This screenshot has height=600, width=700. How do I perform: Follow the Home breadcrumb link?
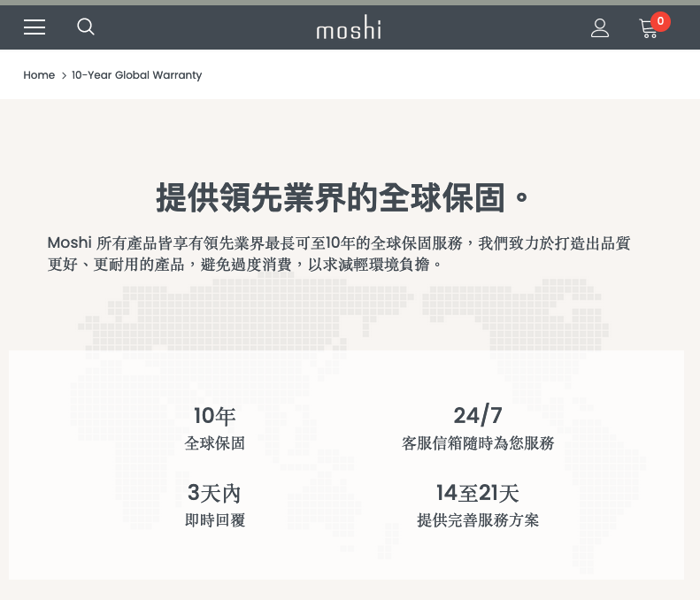point(39,75)
